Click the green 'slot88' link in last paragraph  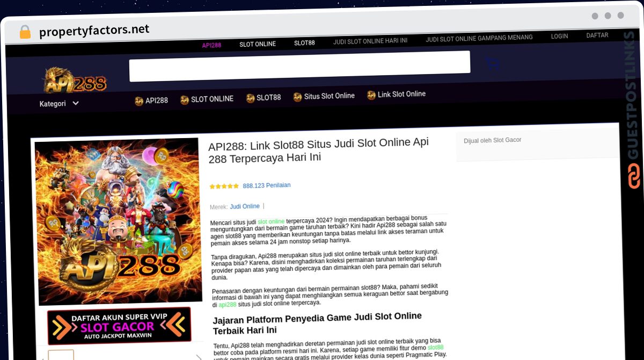click(435, 348)
